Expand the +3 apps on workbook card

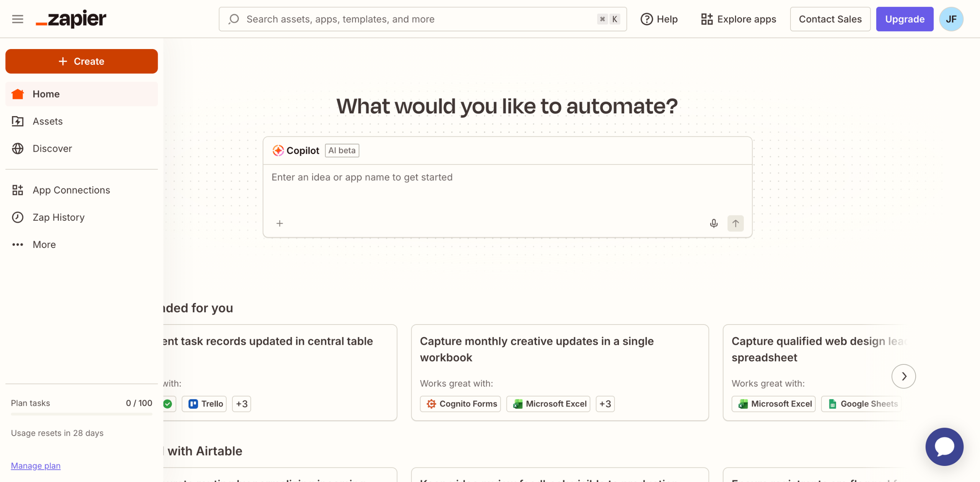click(605, 404)
